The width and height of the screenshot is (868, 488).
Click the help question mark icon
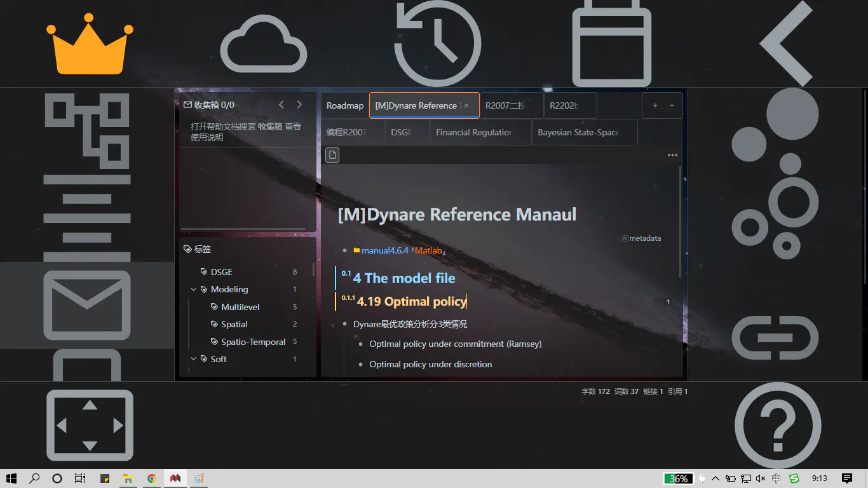(777, 424)
